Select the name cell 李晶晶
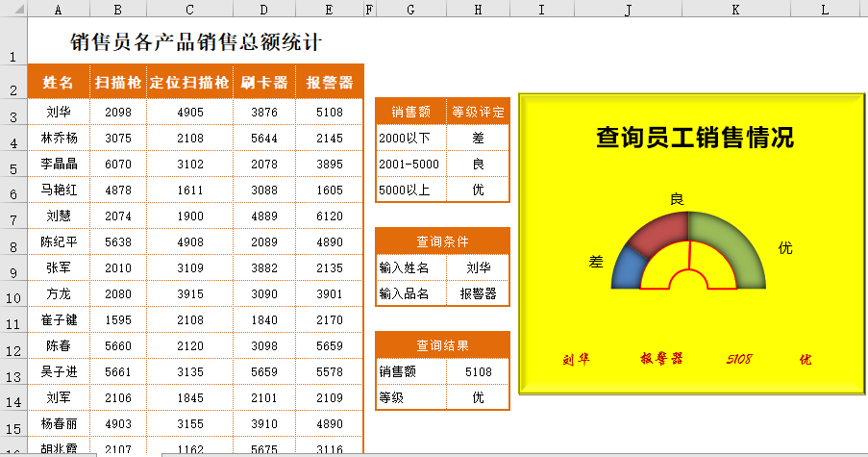Screen dimensions: 868x457 [x=59, y=165]
